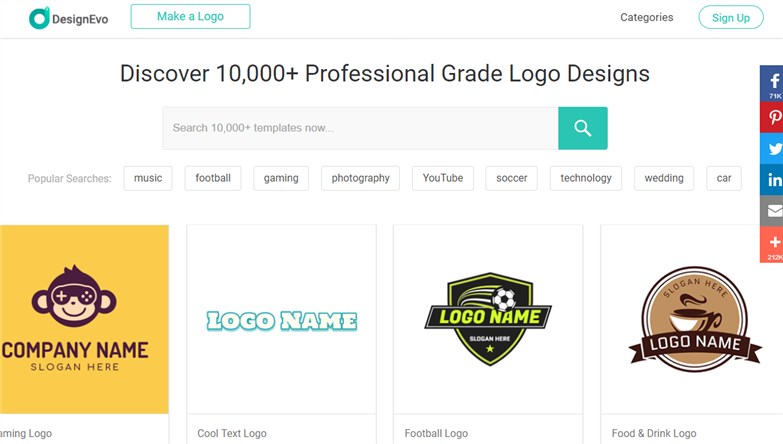Image resolution: width=783 pixels, height=444 pixels.
Task: Click the DesignEvo logo icon
Action: (x=39, y=17)
